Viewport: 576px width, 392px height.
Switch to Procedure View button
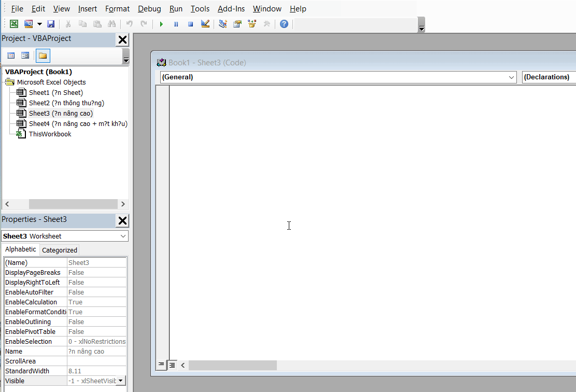(x=161, y=365)
